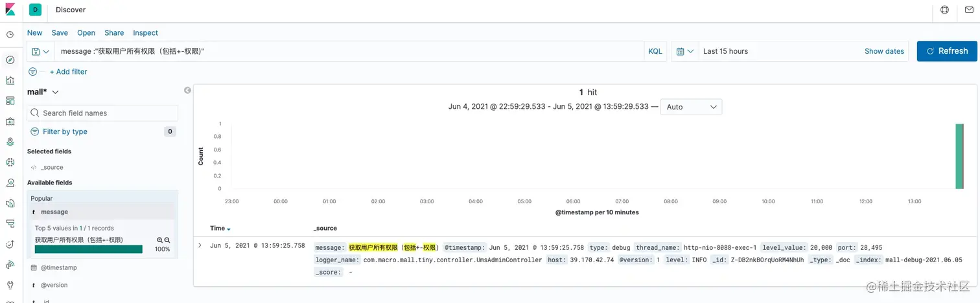Collapse the field sidebar arrow

(x=187, y=91)
